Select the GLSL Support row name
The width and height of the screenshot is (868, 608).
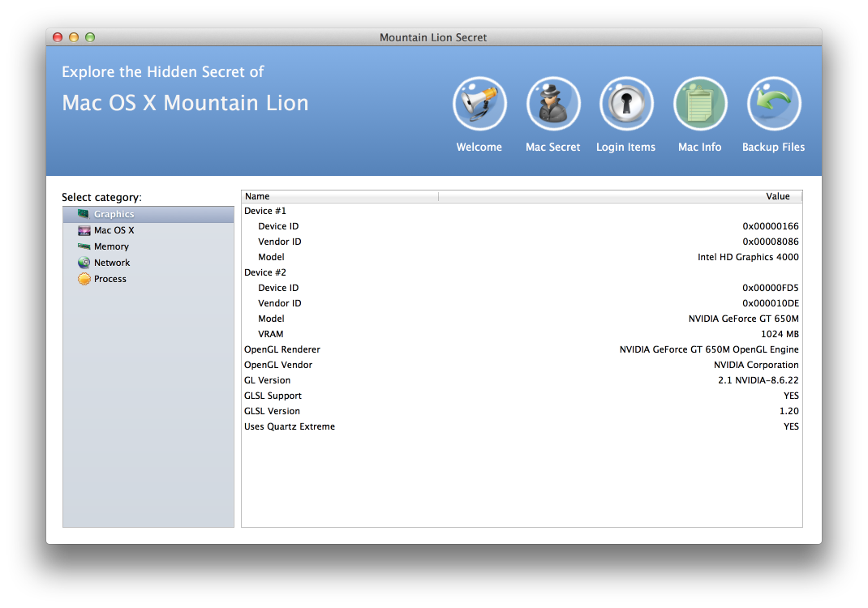tap(273, 396)
